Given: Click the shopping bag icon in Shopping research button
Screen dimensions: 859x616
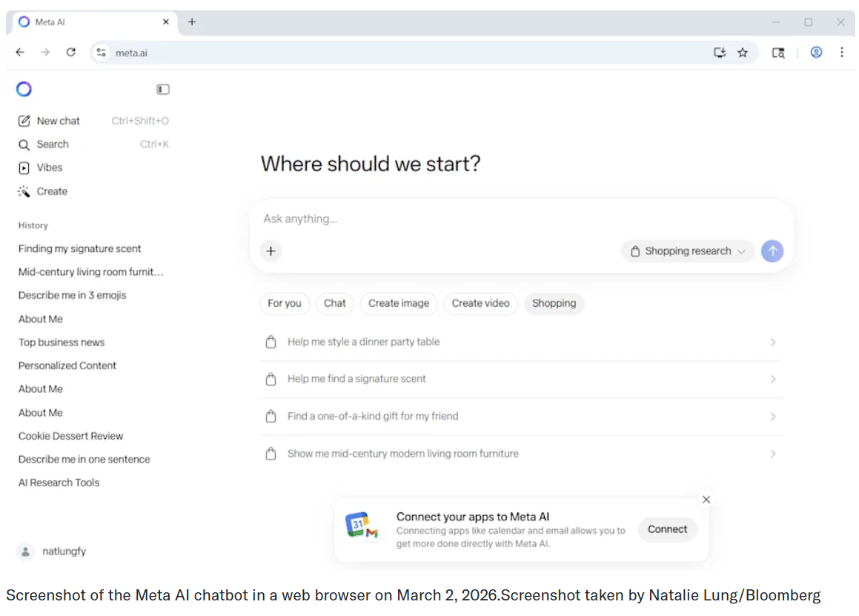Looking at the screenshot, I should coord(635,251).
